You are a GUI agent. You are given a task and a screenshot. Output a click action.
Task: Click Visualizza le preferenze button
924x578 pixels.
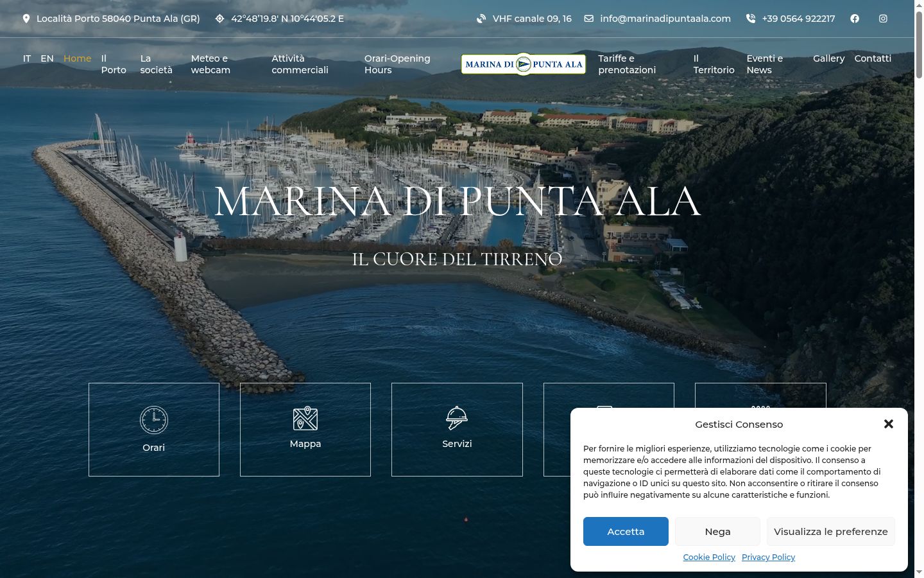tap(831, 532)
